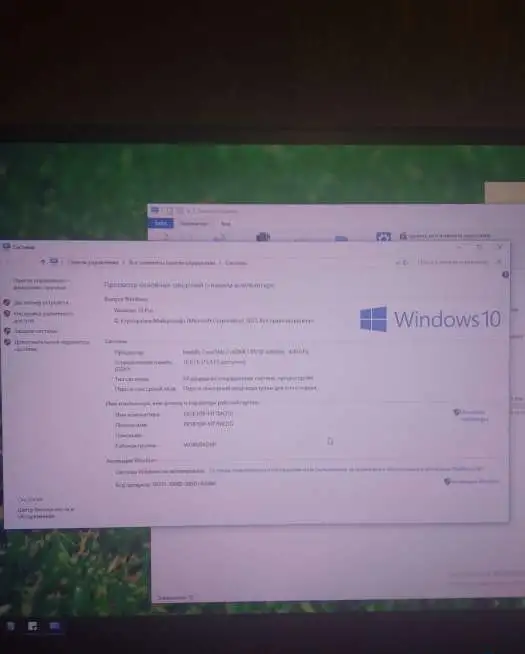525x654 pixels.
Task: Click the network drive ribbon icon in Explorer
Action: [x=263, y=236]
